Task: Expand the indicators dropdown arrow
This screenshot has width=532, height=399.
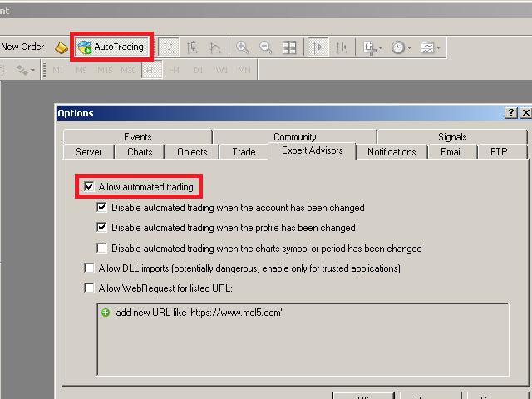Action: point(380,47)
